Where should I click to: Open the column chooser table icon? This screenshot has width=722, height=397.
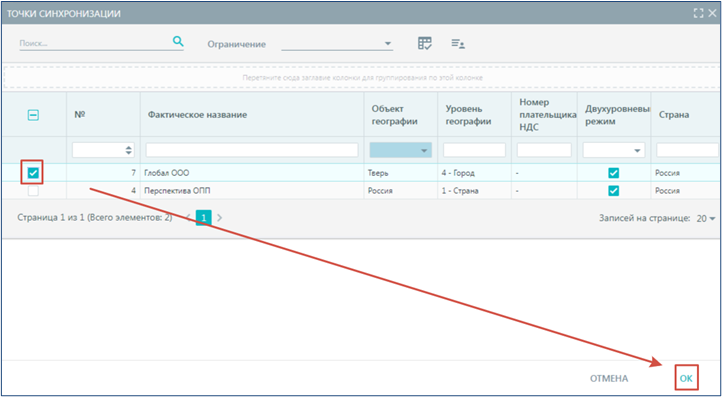[x=425, y=43]
